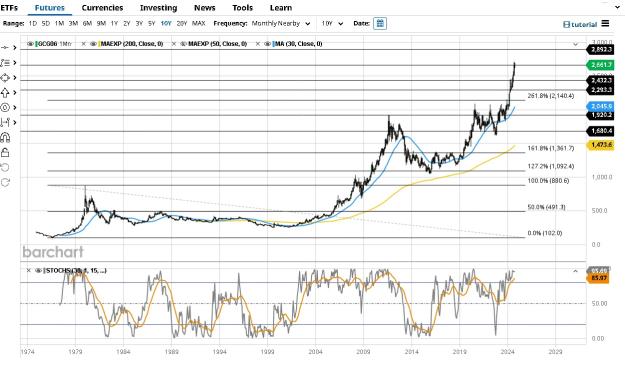This screenshot has width=625, height=368.
Task: Remove the STOCHS indicator pane
Action: 28,270
